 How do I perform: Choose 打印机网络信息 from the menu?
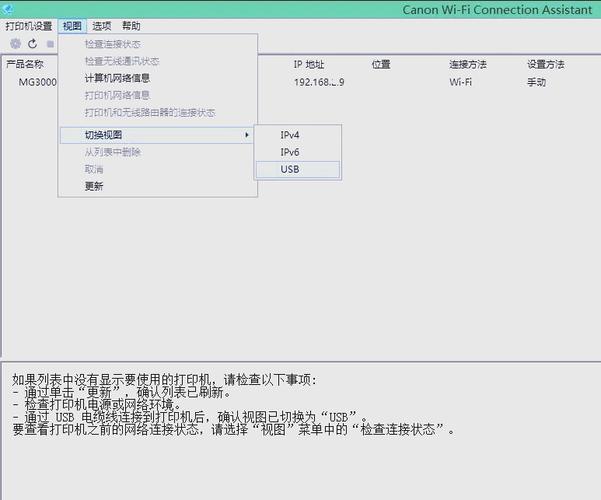(117, 95)
